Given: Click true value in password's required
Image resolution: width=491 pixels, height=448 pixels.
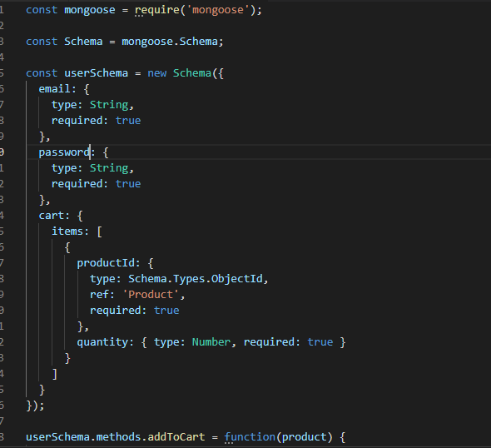Looking at the screenshot, I should click(128, 184).
